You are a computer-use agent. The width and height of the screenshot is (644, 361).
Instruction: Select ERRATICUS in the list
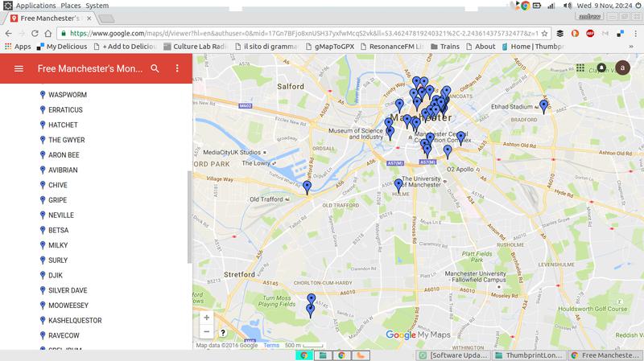click(65, 110)
